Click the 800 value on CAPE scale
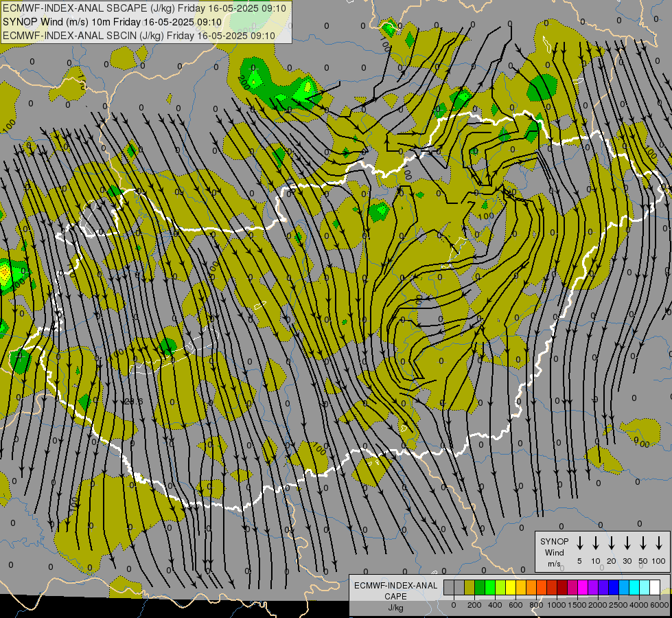Image resolution: width=672 pixels, height=618 pixels. 536,605
